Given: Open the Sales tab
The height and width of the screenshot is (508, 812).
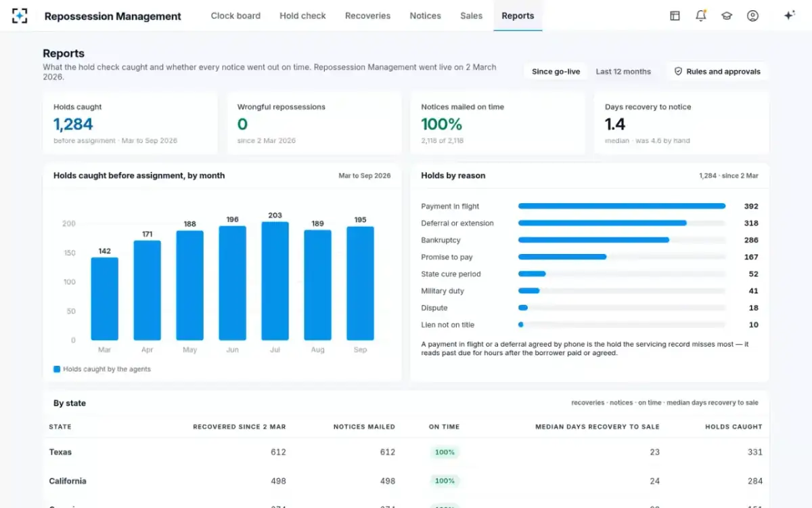Looking at the screenshot, I should (471, 16).
